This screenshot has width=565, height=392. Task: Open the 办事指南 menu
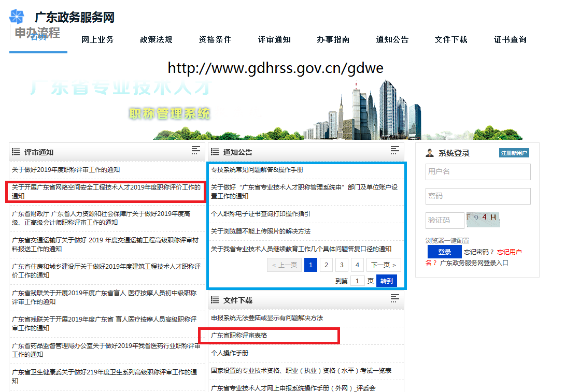(x=333, y=39)
